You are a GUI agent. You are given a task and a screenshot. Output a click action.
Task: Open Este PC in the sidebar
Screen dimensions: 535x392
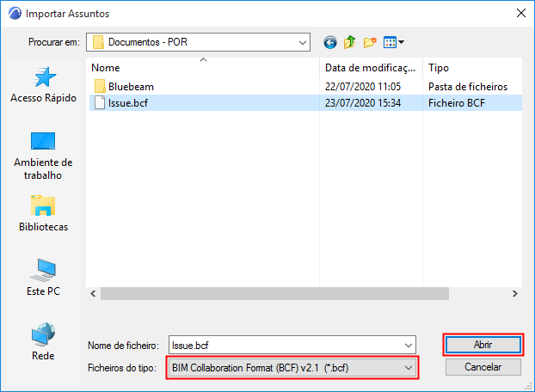[x=43, y=278]
